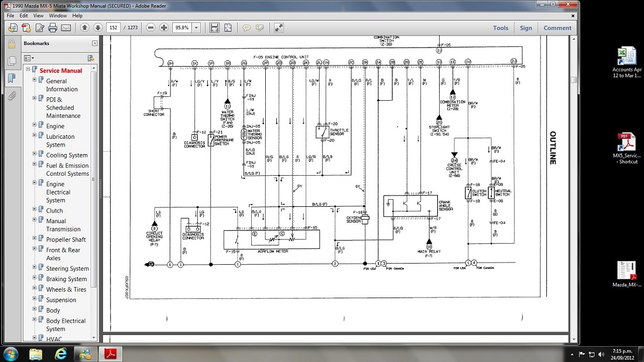Viewport: 644px width, 362px height.
Task: Go to the previous page with the up arrow
Action: 85,28
